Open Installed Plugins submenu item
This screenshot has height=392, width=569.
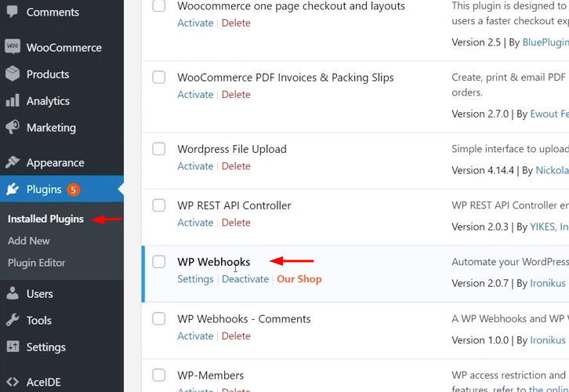45,219
